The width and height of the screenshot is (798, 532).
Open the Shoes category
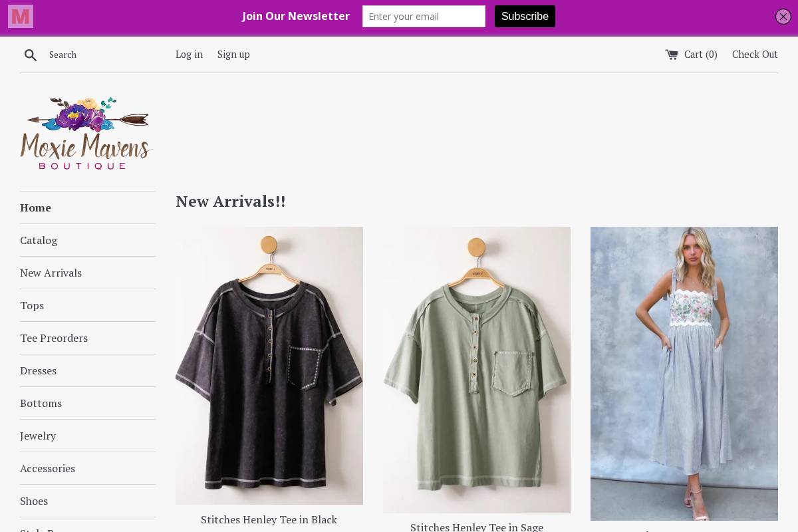click(x=34, y=501)
